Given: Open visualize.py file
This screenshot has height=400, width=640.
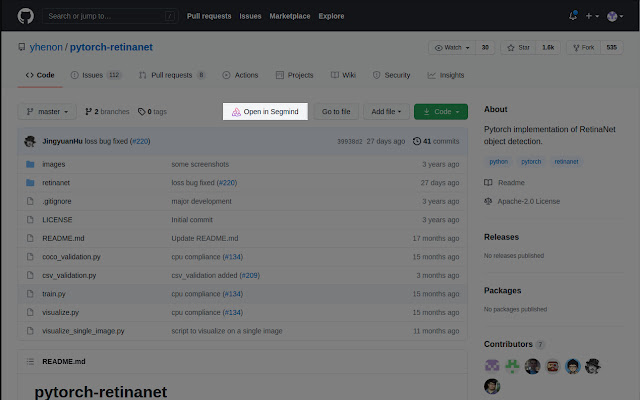Looking at the screenshot, I should click(61, 313).
